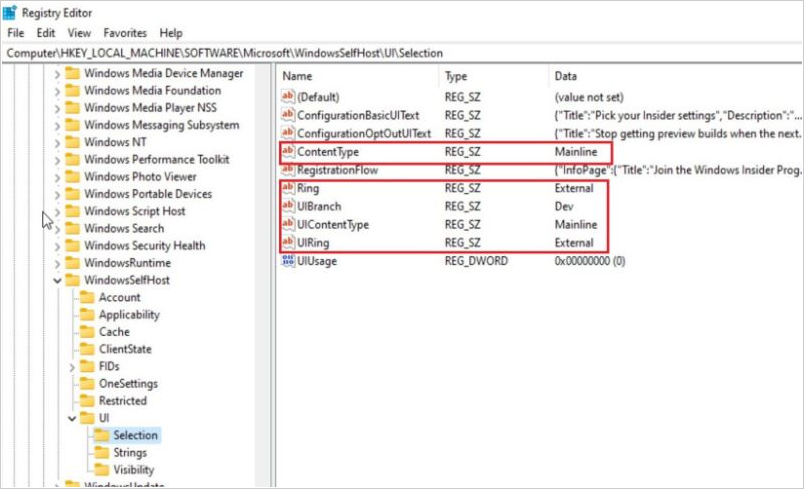Viewport: 805px width, 490px height.
Task: Click the ContentType string value icon
Action: (288, 152)
